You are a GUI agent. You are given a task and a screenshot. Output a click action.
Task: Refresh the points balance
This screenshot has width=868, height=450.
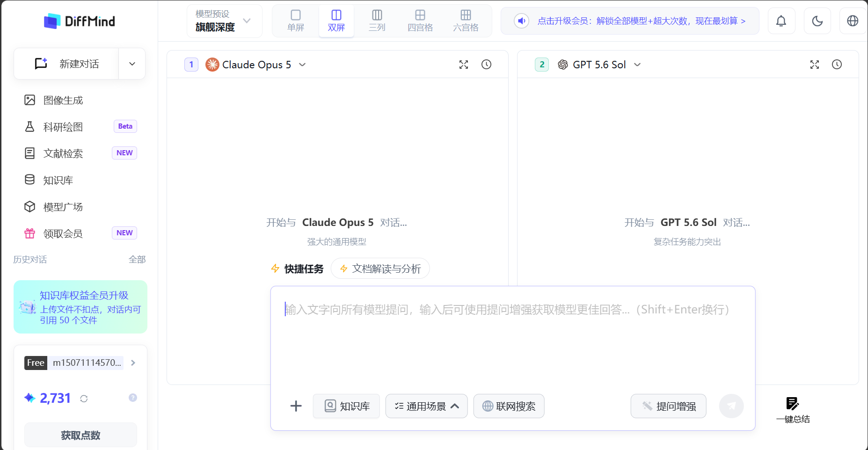tap(84, 399)
